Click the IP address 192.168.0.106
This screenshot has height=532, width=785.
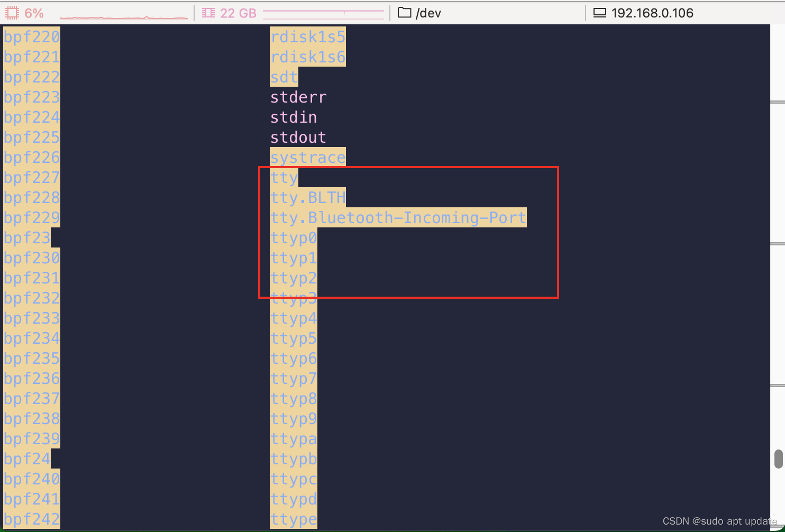pos(652,12)
